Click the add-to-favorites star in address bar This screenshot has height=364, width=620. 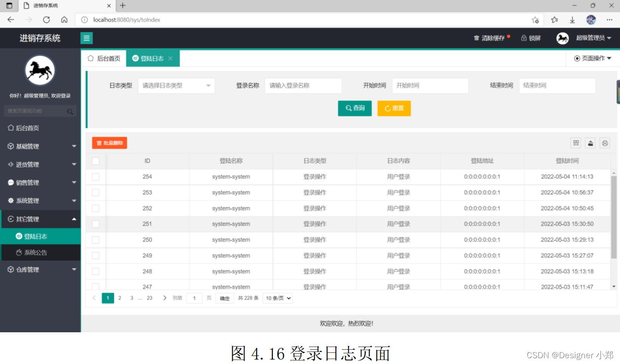(535, 20)
